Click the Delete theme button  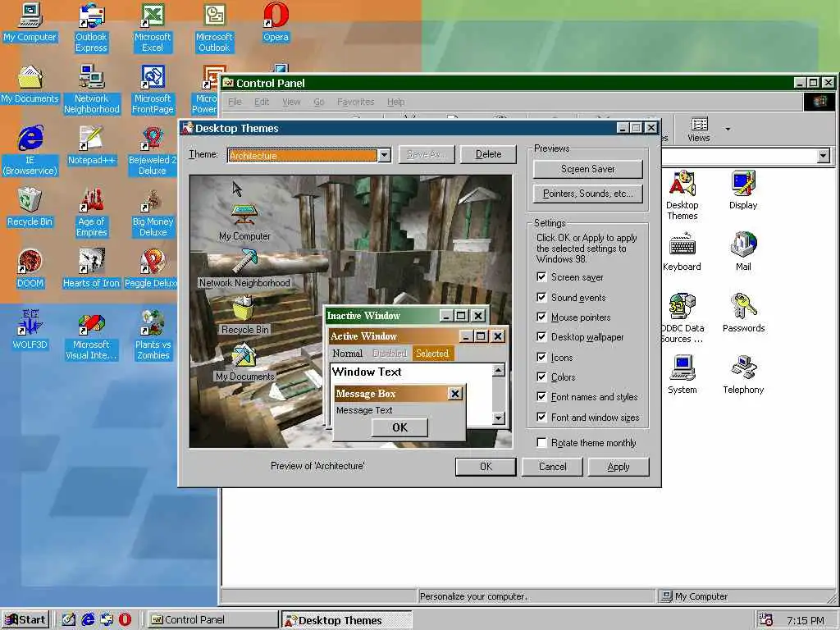click(x=488, y=154)
